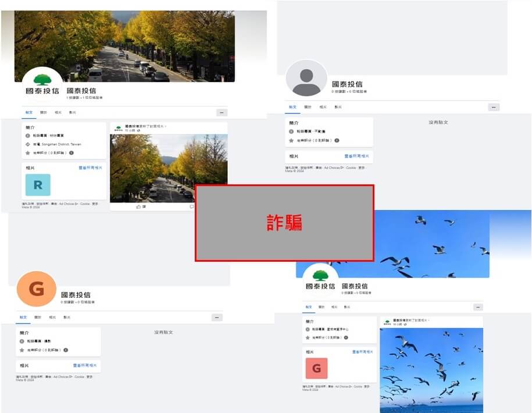Open the autumn street post photo
Image resolution: width=532 pixels, height=413 pixels.
169,168
